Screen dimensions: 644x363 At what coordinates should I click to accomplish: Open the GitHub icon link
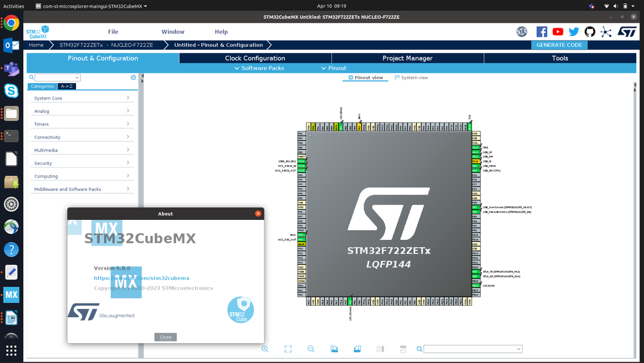pyautogui.click(x=590, y=32)
